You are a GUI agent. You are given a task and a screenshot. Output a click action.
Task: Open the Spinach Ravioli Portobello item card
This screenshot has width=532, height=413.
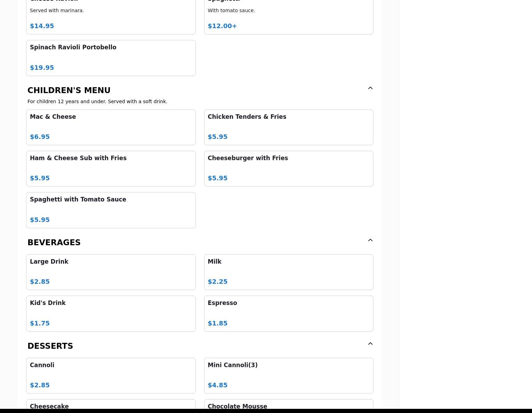pos(111,58)
